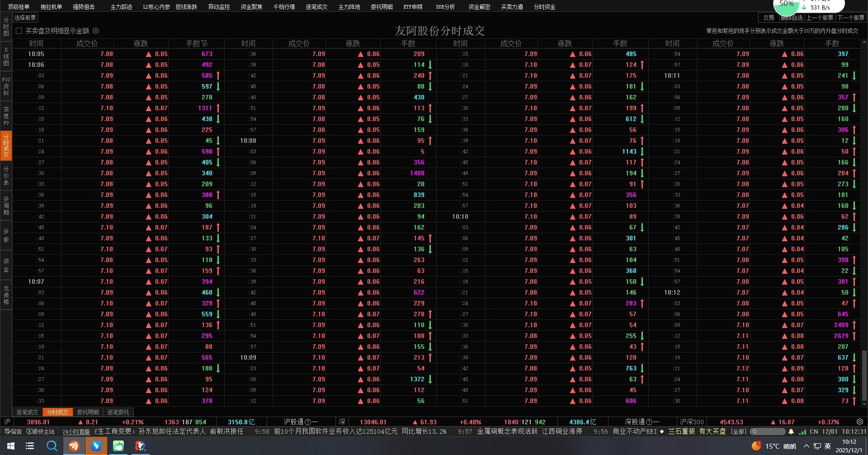Click the 深股通 help question mark
868x455 pixels.
tap(649, 422)
